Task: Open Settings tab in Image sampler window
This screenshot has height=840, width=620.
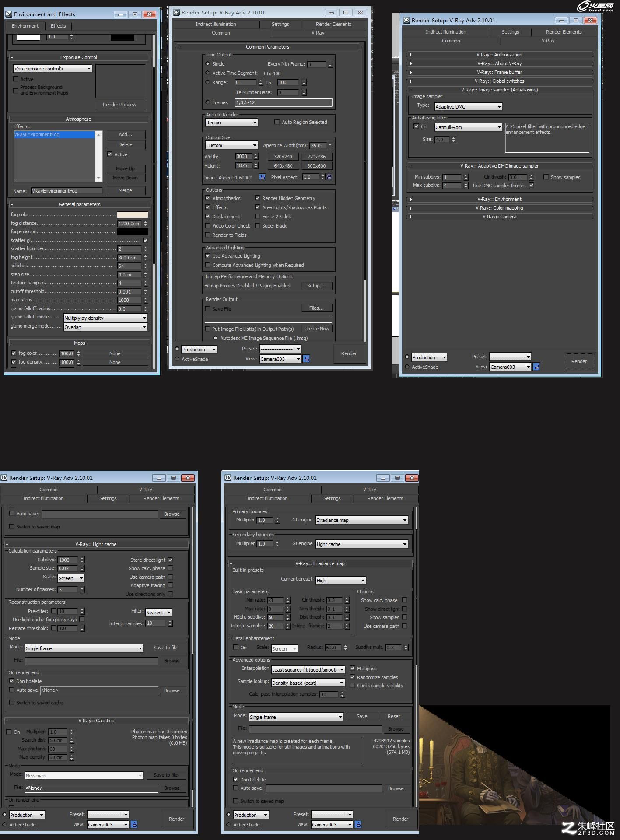Action: click(510, 32)
